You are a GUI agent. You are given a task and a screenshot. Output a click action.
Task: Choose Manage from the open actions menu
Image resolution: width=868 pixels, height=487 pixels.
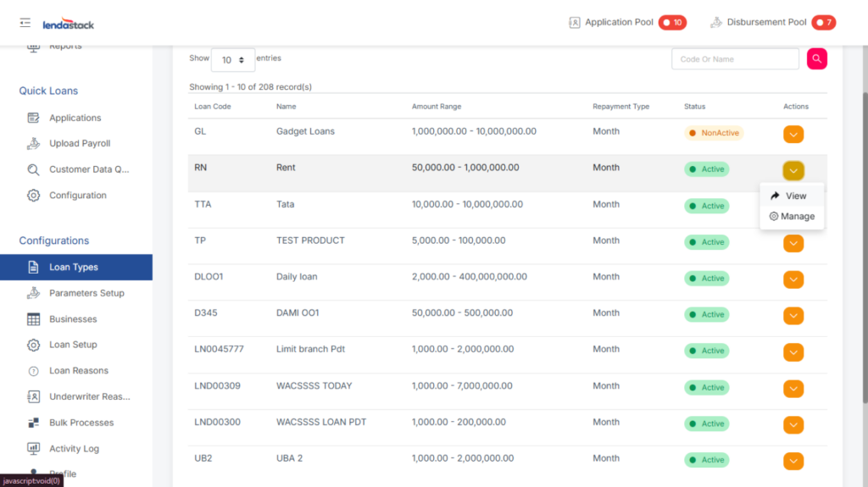(792, 217)
